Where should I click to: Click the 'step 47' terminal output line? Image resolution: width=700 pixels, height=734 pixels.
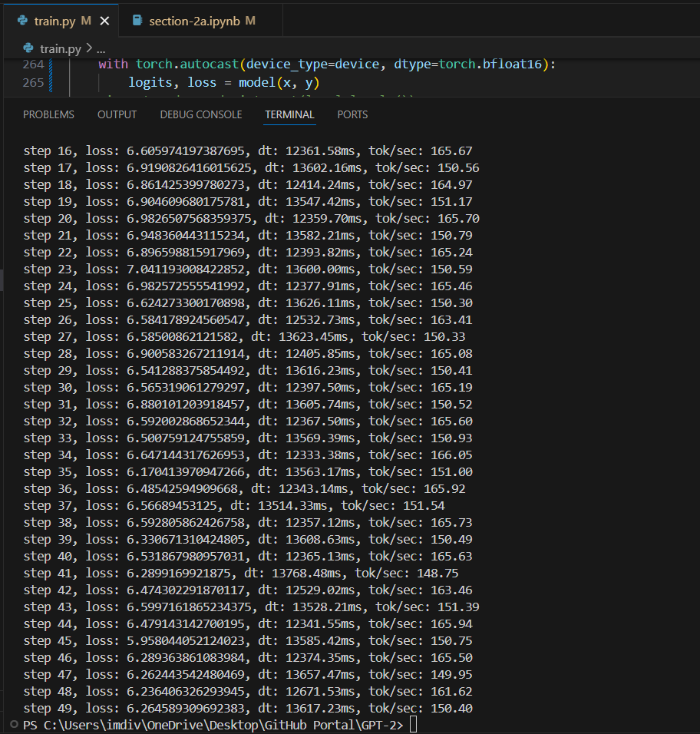248,674
